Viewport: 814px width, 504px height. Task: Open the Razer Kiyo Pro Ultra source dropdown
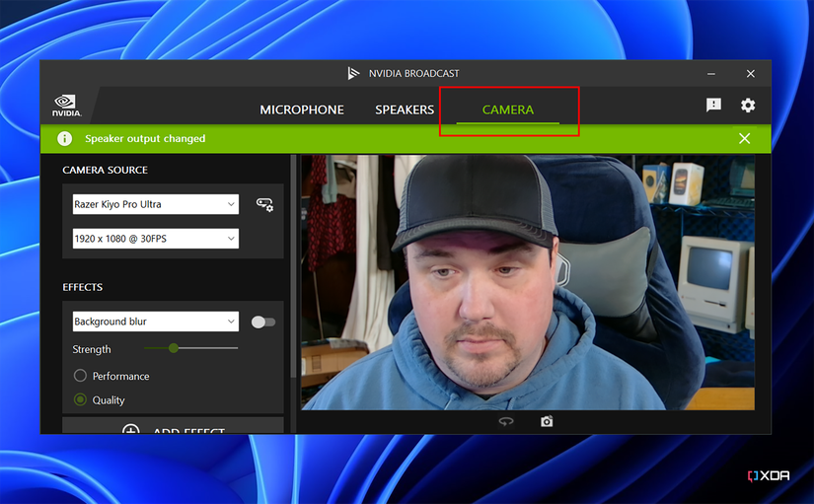(x=156, y=204)
